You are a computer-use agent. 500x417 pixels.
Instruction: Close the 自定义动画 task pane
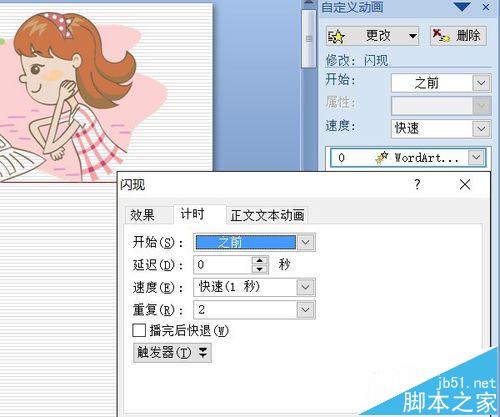click(486, 7)
